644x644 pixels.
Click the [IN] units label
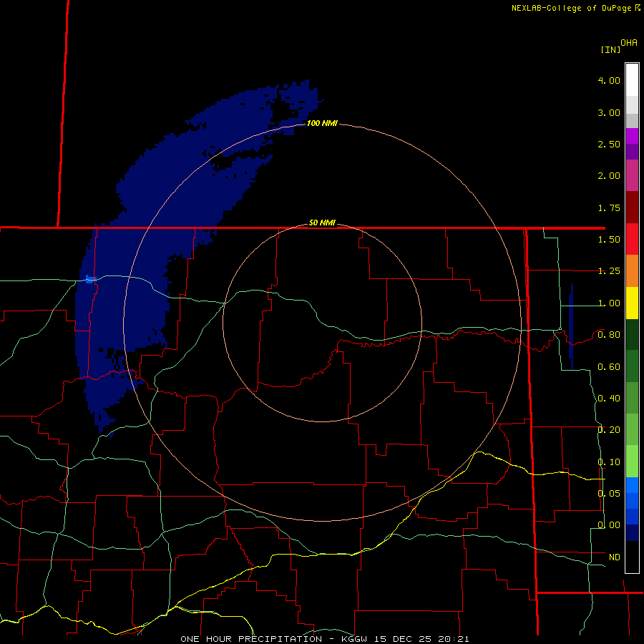tap(610, 49)
